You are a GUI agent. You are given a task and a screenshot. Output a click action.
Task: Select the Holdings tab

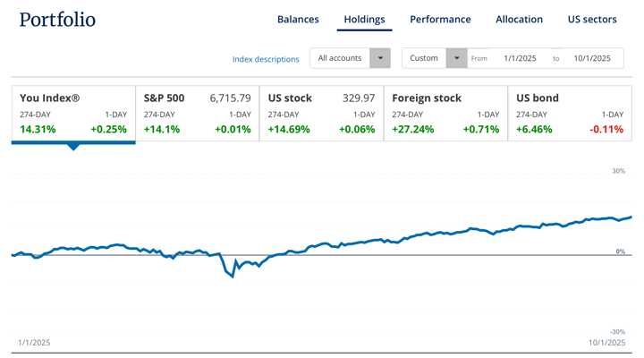(x=364, y=19)
